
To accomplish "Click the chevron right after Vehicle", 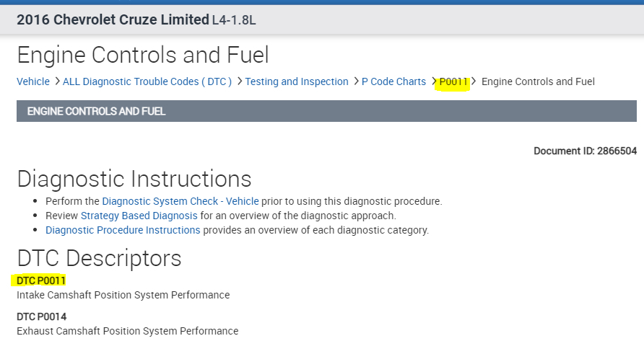I will point(57,81).
